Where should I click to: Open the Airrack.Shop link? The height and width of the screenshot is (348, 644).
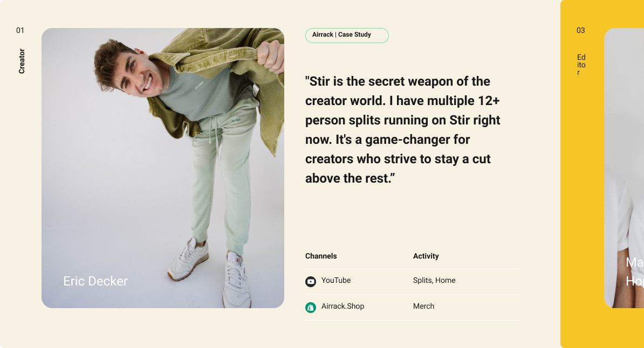[342, 306]
